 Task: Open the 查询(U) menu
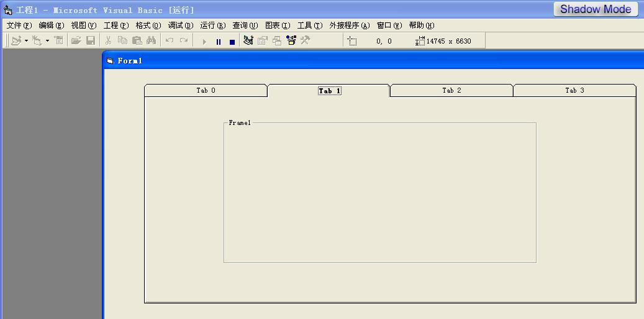pos(245,25)
